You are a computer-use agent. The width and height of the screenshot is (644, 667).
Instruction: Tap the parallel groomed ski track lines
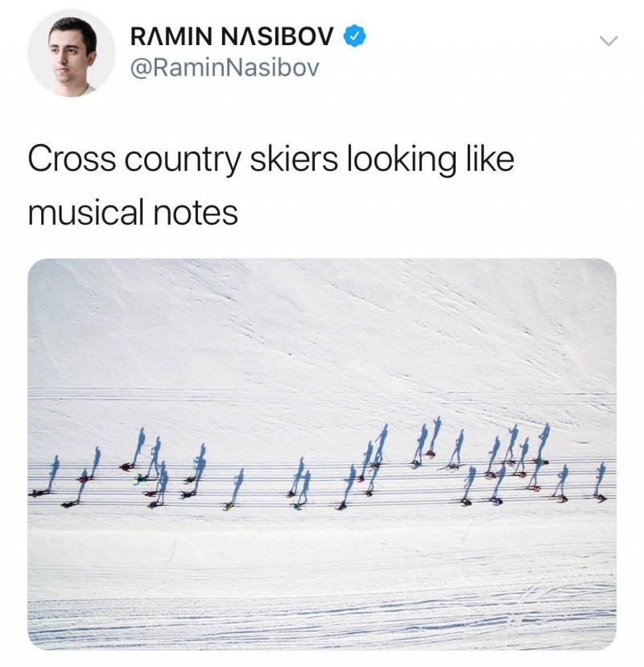(x=322, y=483)
